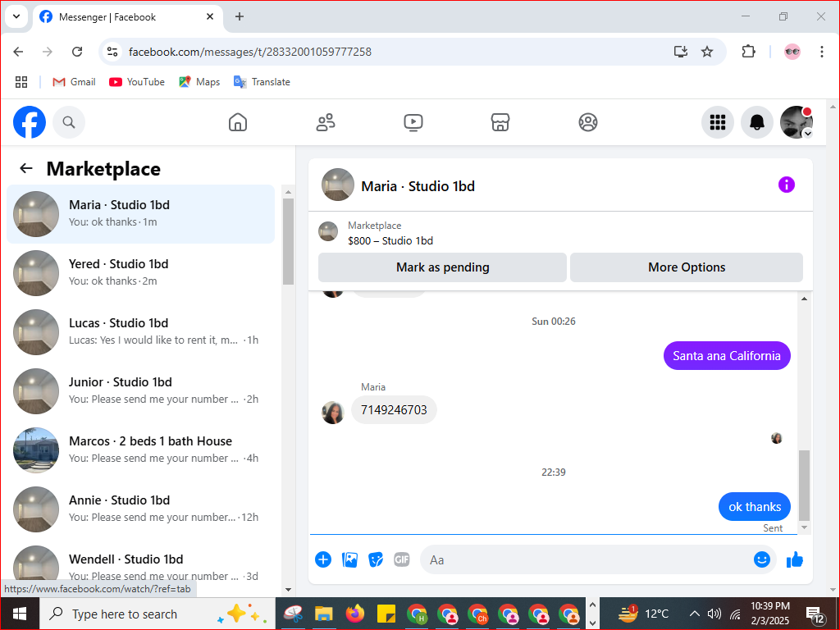Choose a GIF icon
The width and height of the screenshot is (840, 630).
(x=402, y=559)
